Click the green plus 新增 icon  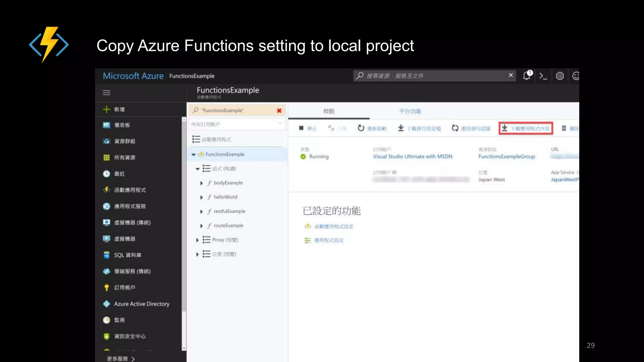click(107, 109)
